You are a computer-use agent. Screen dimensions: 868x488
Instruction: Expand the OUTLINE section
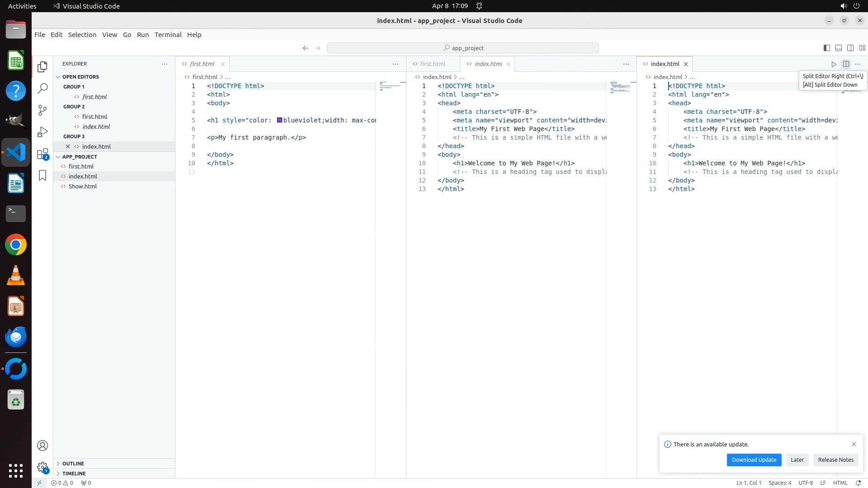click(x=73, y=464)
